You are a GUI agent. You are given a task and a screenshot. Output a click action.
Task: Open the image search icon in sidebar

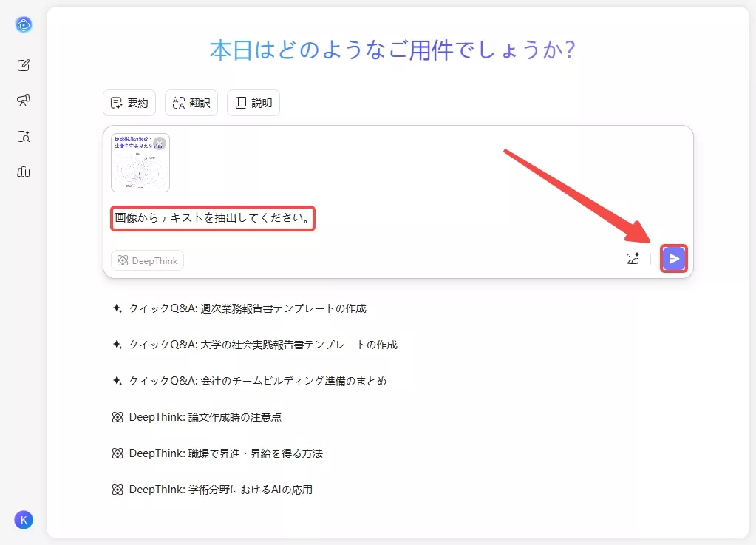pos(23,136)
